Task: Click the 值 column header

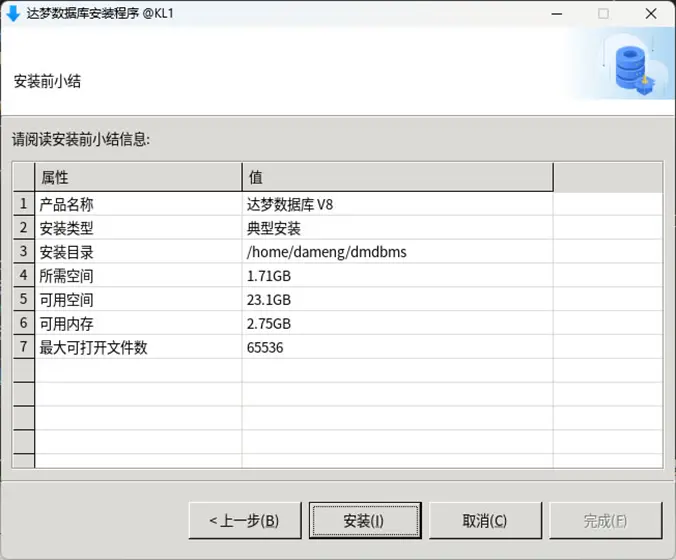Action: click(397, 177)
